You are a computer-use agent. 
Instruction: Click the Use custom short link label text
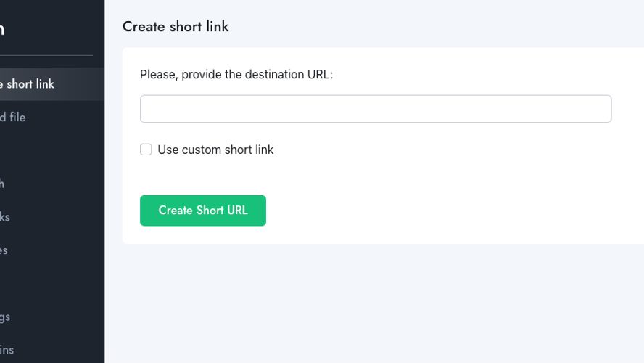[215, 150]
